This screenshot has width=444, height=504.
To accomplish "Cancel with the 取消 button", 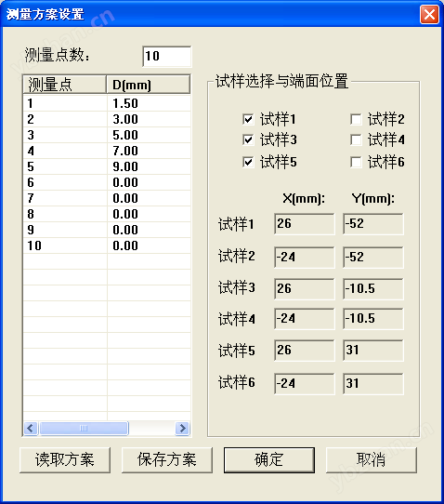I will 372,459.
